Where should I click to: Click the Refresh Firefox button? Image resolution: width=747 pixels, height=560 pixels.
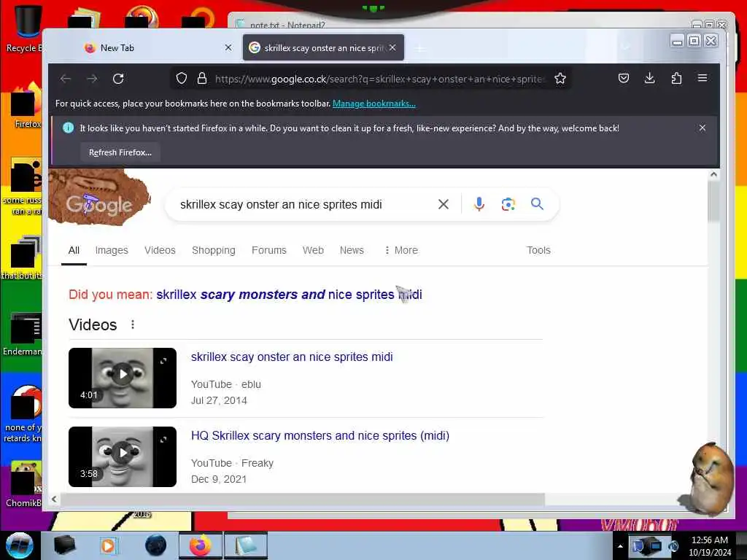(120, 152)
